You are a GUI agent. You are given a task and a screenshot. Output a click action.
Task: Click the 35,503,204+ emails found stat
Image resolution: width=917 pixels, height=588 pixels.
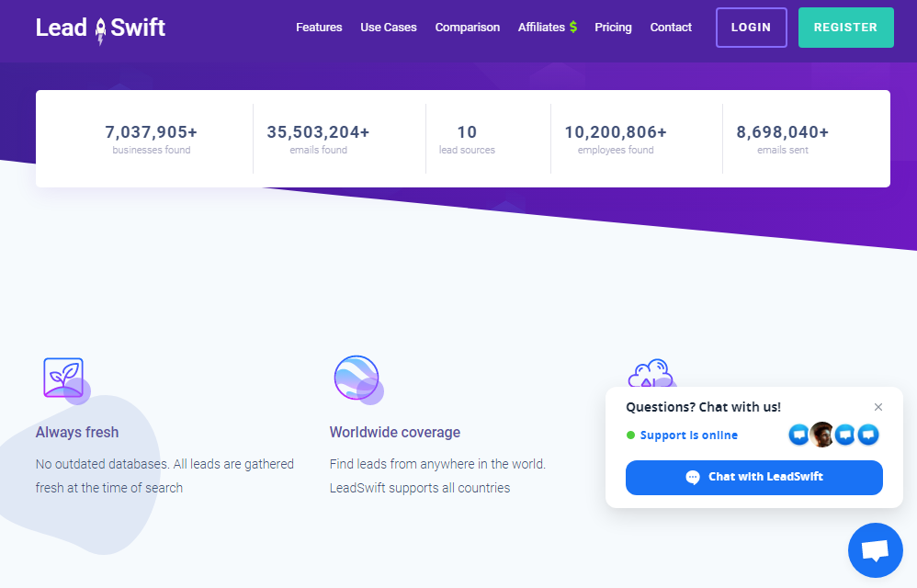coord(318,139)
